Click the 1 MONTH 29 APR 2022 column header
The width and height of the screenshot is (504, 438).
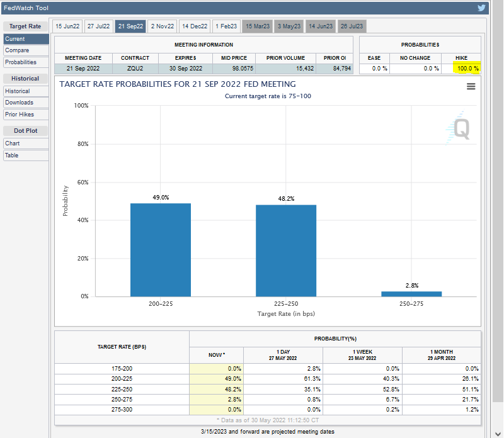(442, 355)
